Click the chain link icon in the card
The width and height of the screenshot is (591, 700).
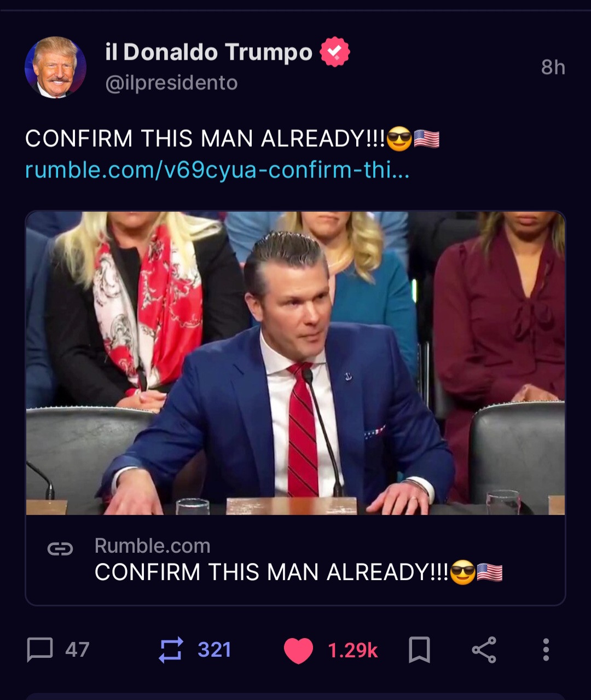(x=60, y=548)
